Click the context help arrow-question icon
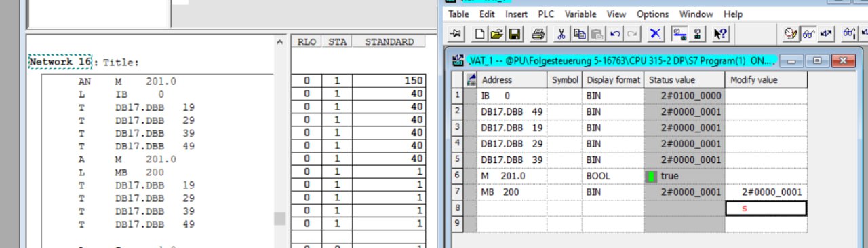The height and width of the screenshot is (248, 868). point(719,33)
